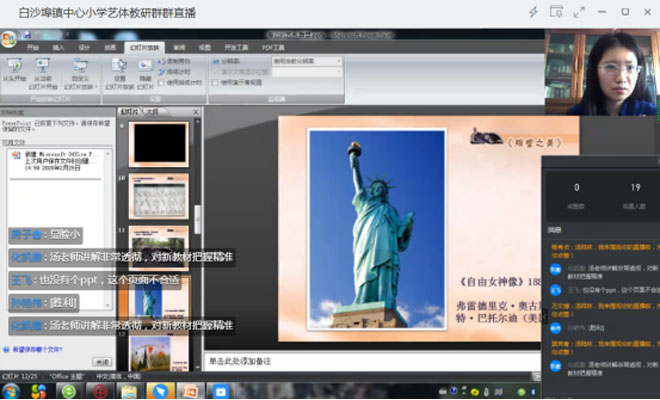Viewport: 660px width, 400px height.
Task: Click the Statue of Liberty picture on slide
Action: [377, 229]
